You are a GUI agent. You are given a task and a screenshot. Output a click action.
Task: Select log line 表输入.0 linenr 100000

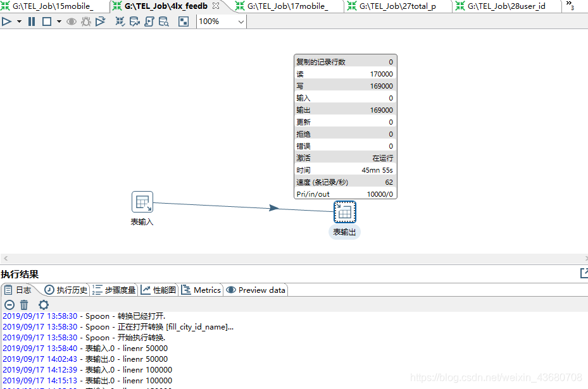(x=87, y=370)
